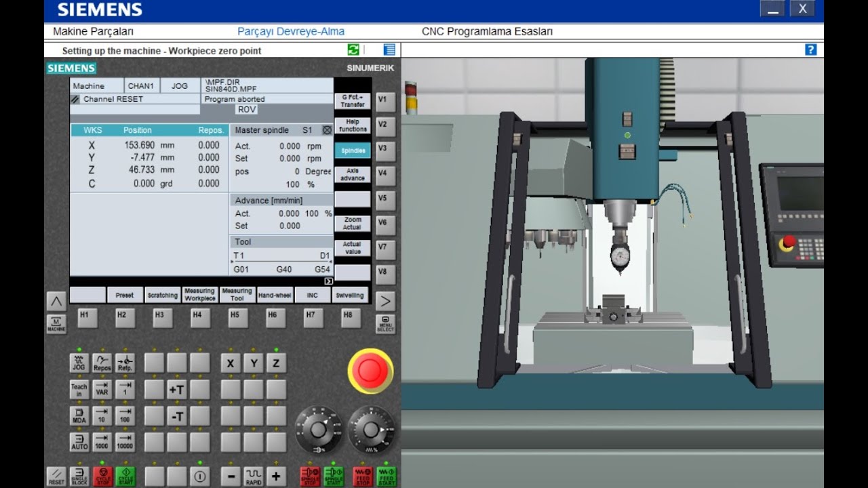
Task: Open the CNC Programlama Esasları tab
Action: pyautogui.click(x=488, y=32)
